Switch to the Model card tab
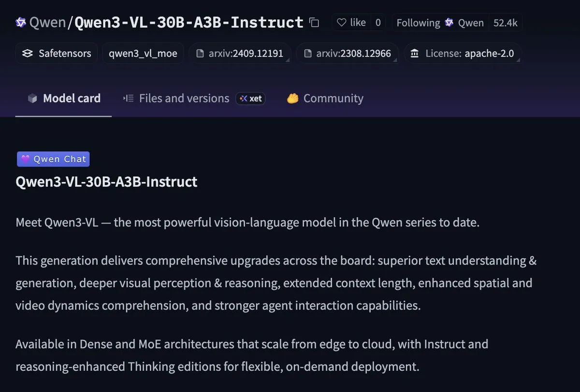Image resolution: width=580 pixels, height=392 pixels. point(64,98)
